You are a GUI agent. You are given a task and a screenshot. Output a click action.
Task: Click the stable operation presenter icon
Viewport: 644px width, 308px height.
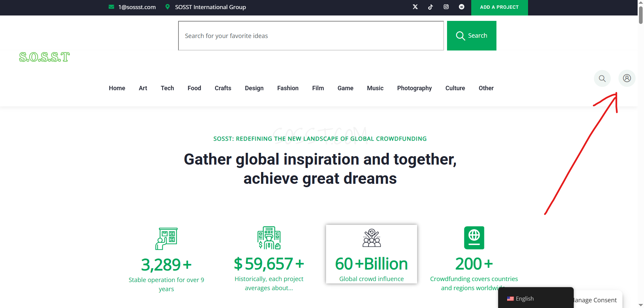click(x=166, y=239)
